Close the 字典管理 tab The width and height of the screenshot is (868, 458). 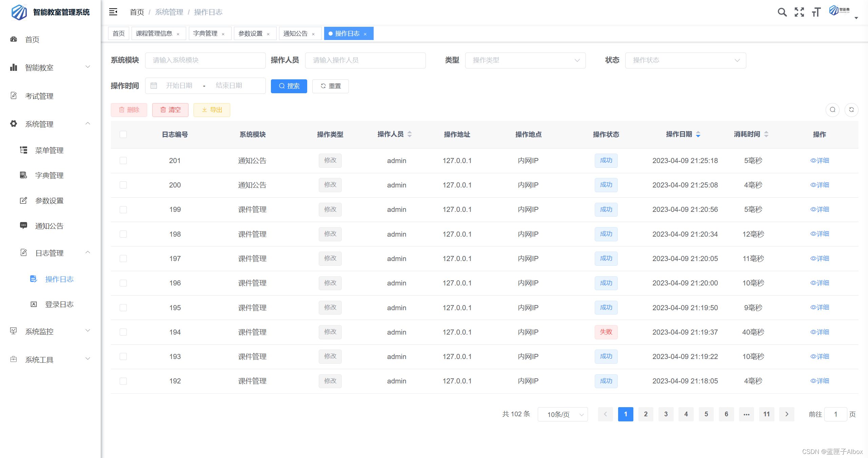click(x=223, y=34)
